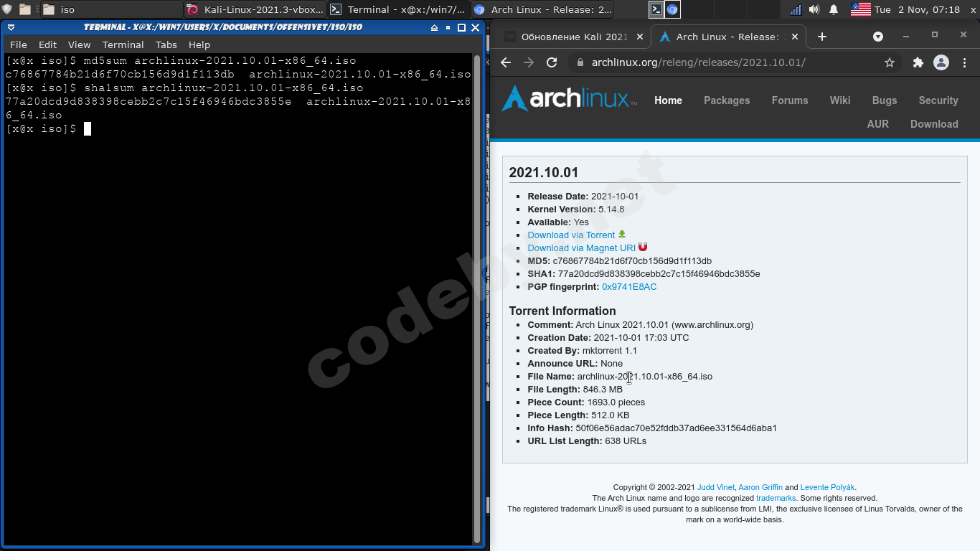The width and height of the screenshot is (980, 551).
Task: Click the sha1sum output hash in terminal
Action: click(149, 102)
